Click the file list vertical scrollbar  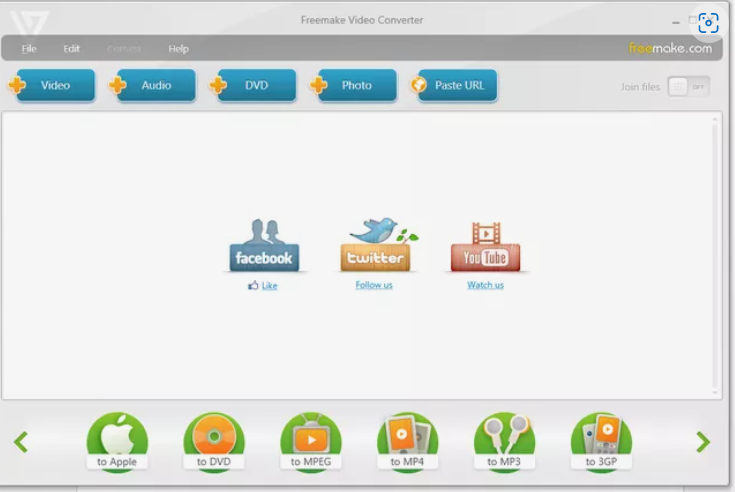click(x=715, y=255)
